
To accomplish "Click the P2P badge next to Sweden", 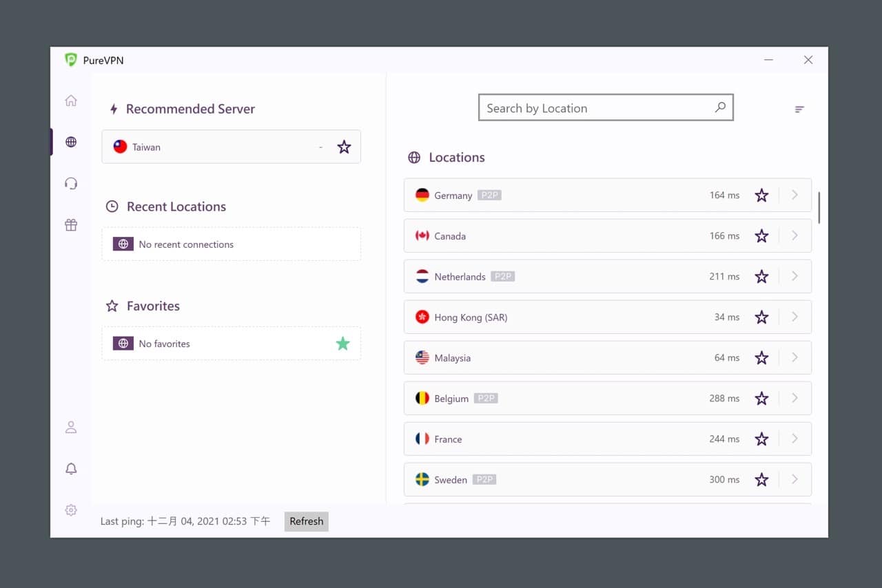I will (x=484, y=479).
